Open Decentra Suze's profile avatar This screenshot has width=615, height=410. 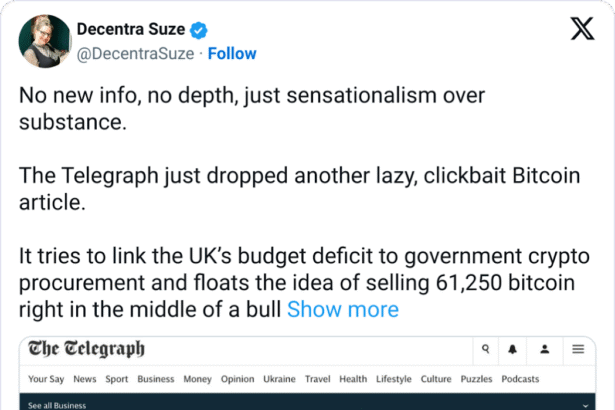pos(42,41)
